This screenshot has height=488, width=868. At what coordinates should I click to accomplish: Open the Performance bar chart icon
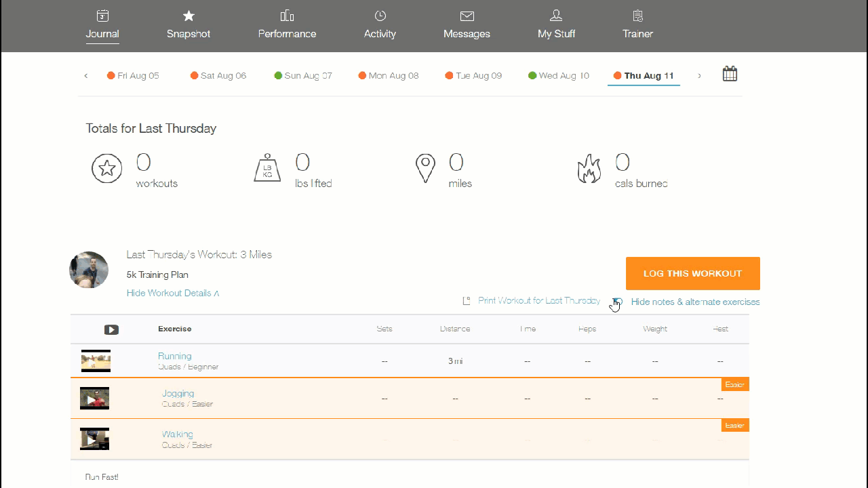pos(287,16)
